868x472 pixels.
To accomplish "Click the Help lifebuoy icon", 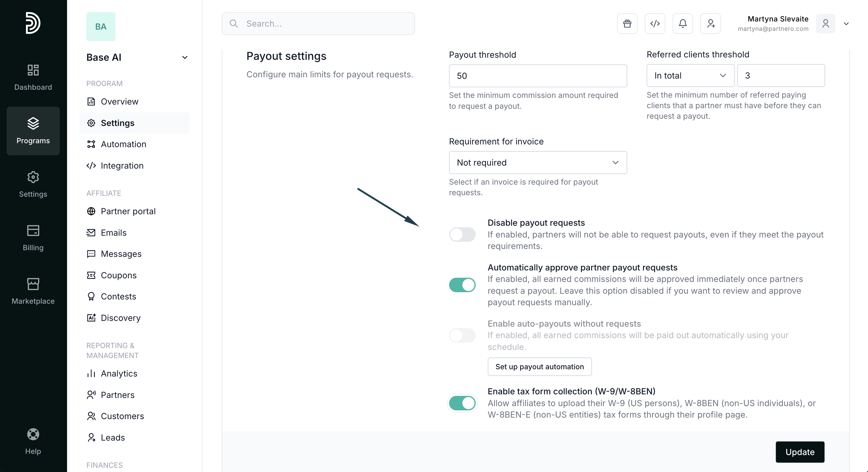I will coord(33,434).
